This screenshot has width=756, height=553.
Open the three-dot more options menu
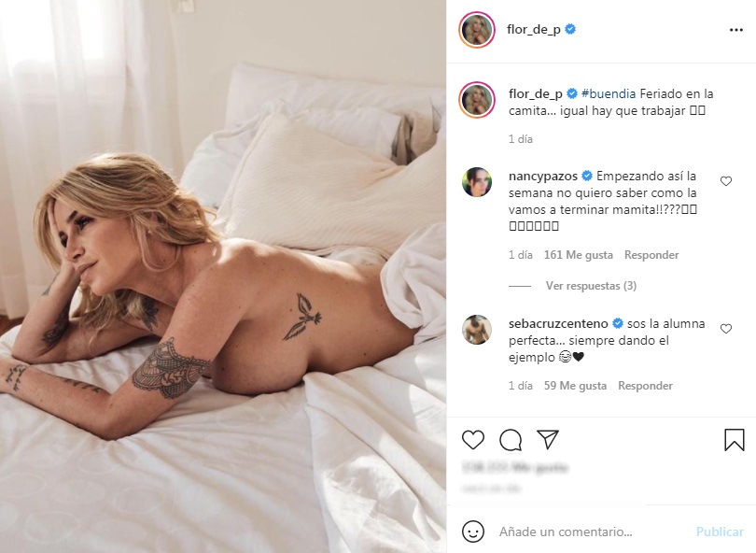pyautogui.click(x=736, y=30)
